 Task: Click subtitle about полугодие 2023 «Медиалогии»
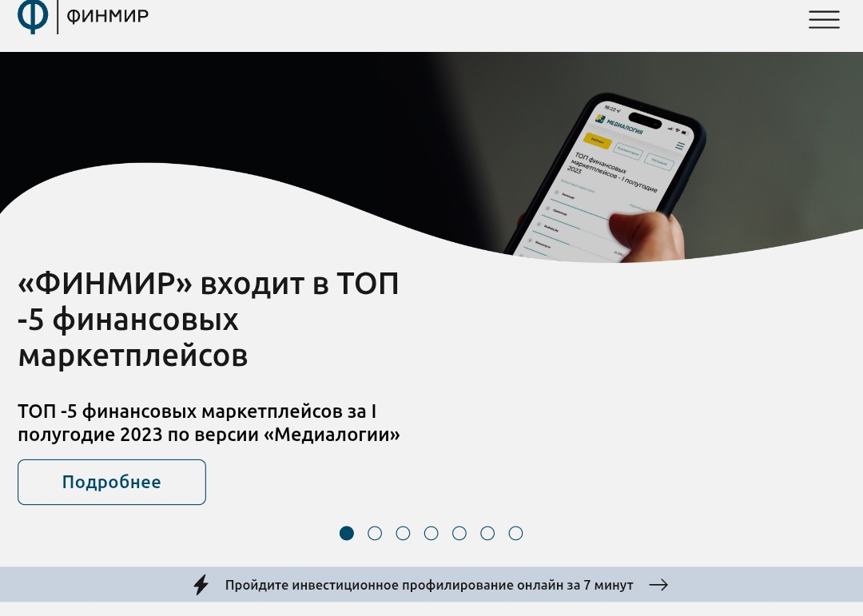(209, 423)
